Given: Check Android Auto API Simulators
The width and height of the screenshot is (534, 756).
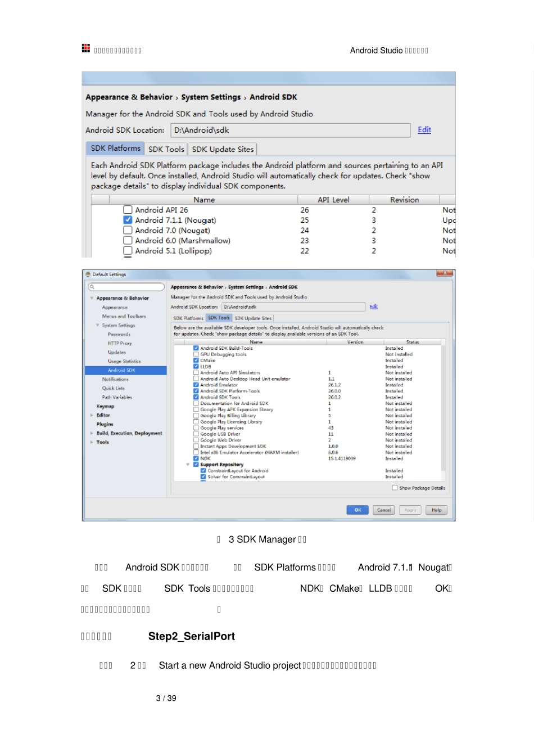Looking at the screenshot, I should pos(196,372).
